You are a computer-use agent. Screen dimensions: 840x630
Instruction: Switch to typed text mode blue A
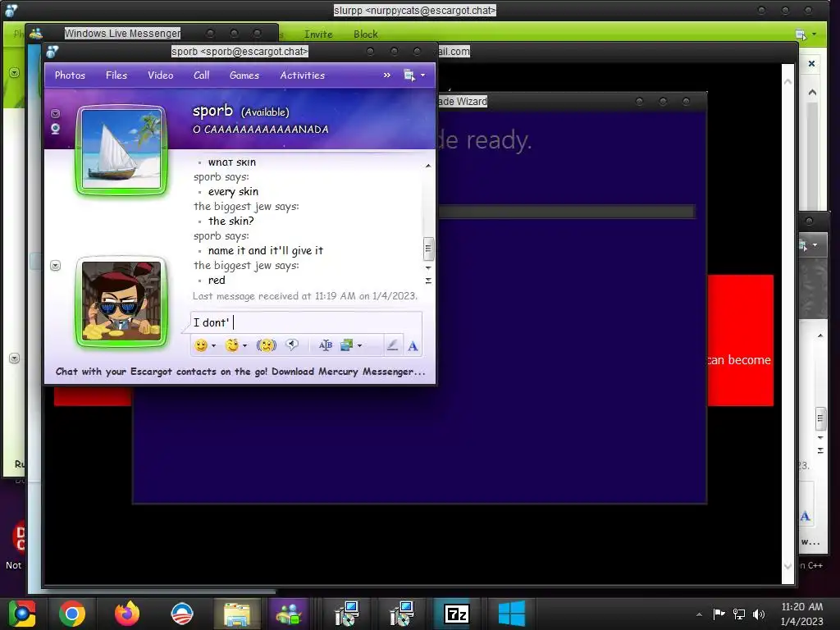(413, 346)
